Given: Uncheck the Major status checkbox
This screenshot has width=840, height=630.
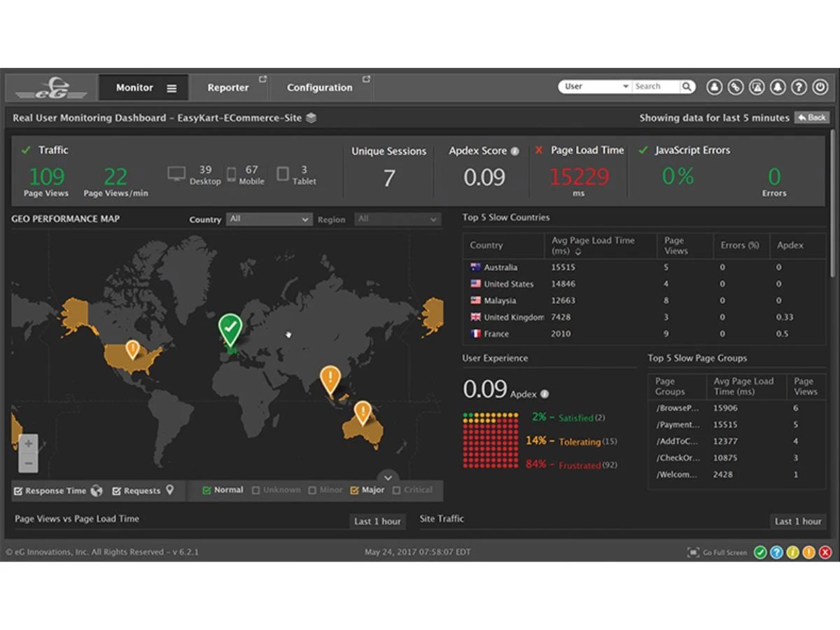Looking at the screenshot, I should pyautogui.click(x=354, y=491).
